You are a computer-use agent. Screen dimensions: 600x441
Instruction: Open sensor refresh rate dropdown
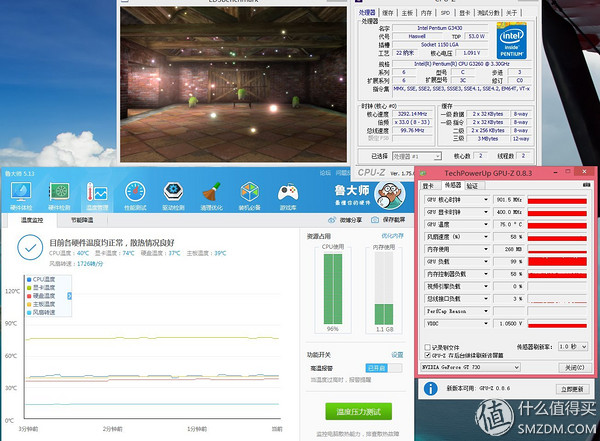[572, 346]
